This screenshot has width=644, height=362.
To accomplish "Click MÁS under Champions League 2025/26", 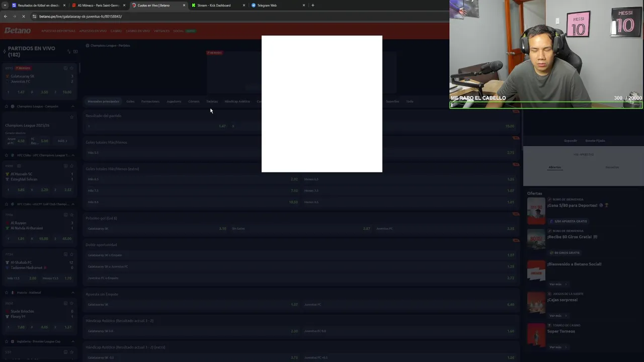I will pyautogui.click(x=62, y=141).
